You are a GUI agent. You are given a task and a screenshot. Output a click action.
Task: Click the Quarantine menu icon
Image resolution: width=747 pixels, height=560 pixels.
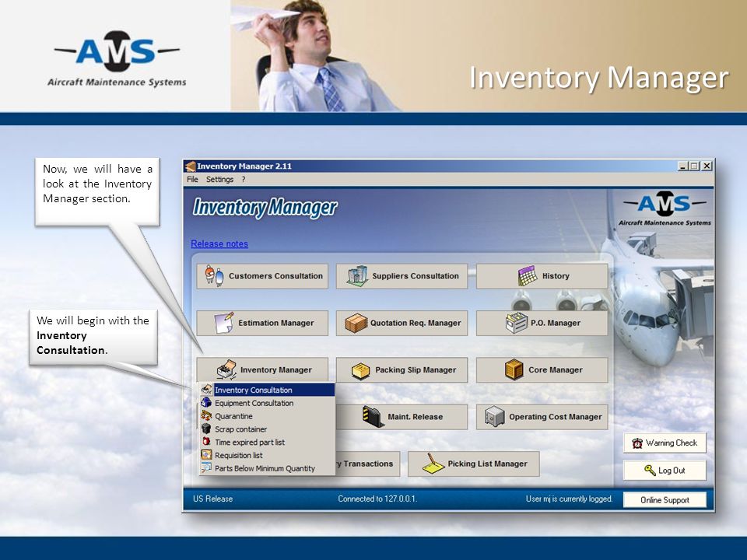206,415
